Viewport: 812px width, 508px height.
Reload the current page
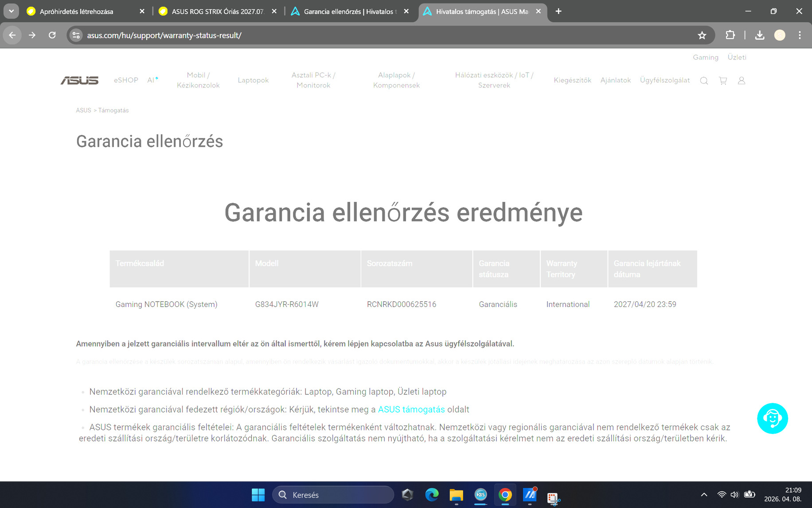[52, 35]
